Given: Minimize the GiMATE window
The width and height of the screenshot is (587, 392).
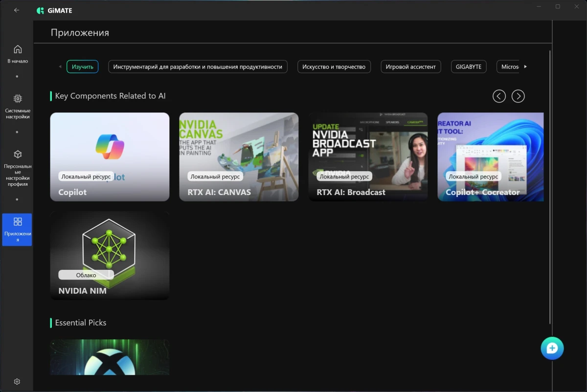Looking at the screenshot, I should click(539, 7).
